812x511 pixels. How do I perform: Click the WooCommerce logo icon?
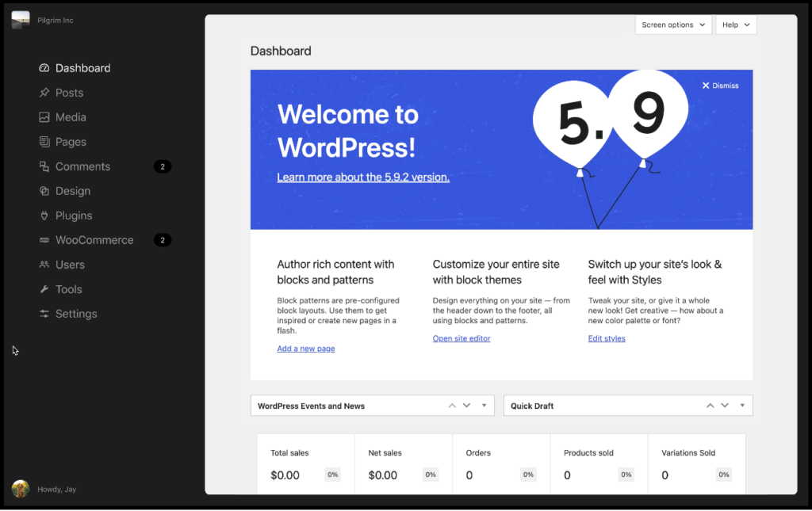tap(44, 240)
